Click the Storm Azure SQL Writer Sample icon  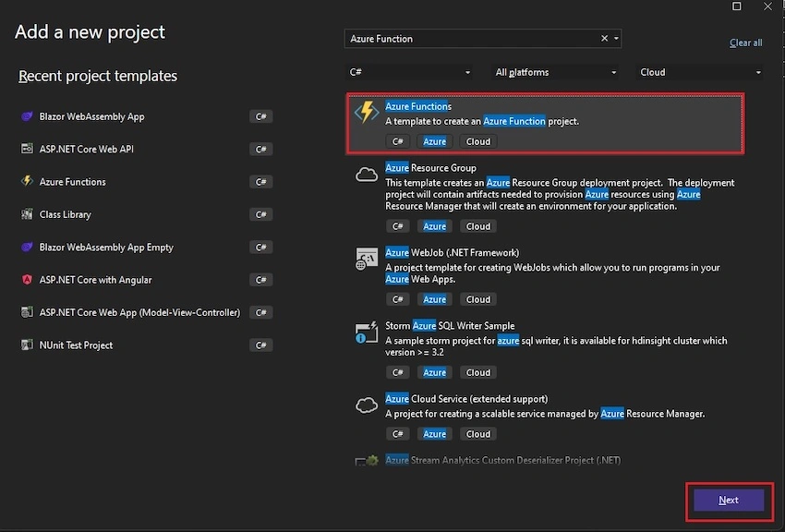tap(367, 332)
